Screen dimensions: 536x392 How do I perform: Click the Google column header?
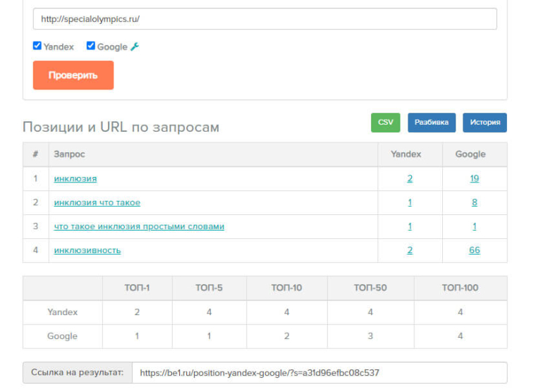[x=470, y=154]
